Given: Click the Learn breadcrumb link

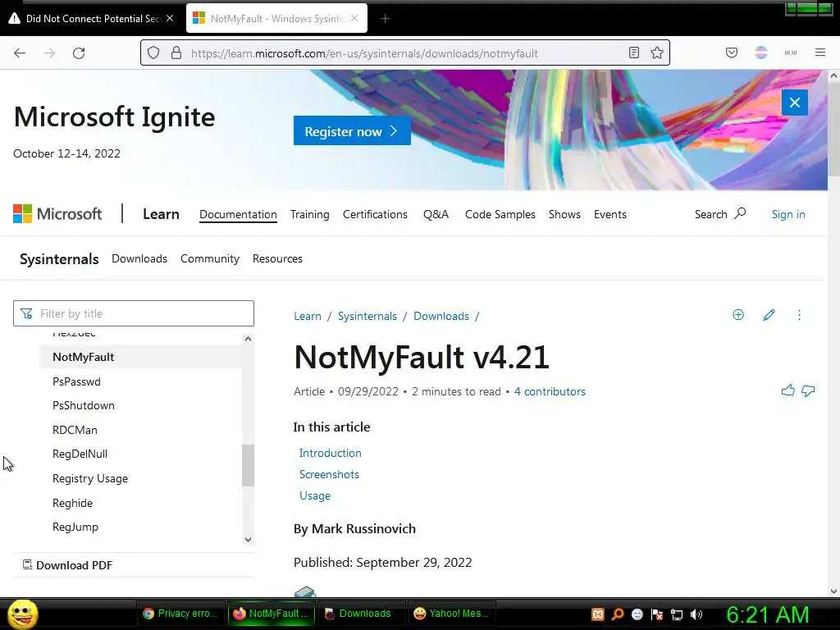Looking at the screenshot, I should [308, 316].
